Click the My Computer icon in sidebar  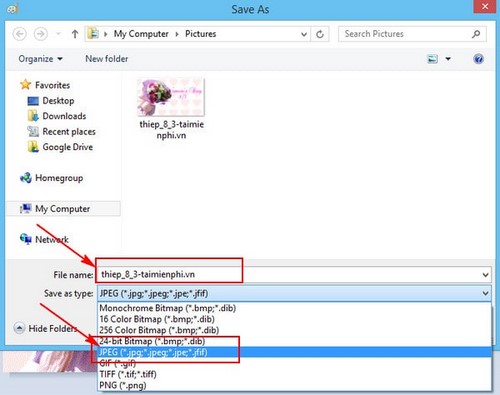26,208
